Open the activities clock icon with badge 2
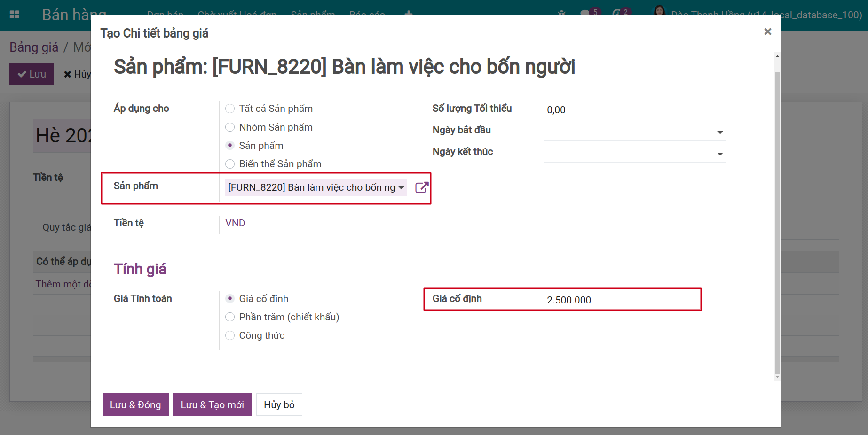Screen dimensions: 868x435 click(x=621, y=12)
